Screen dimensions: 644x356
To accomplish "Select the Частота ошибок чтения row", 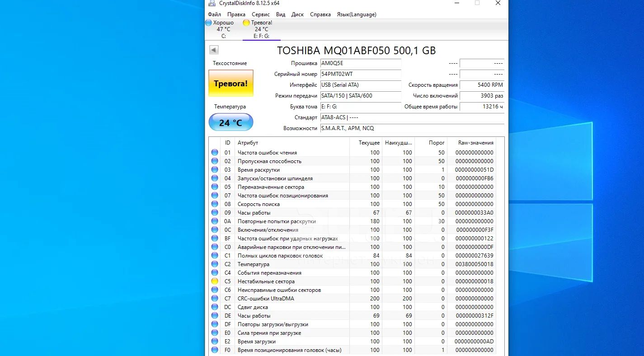I will 353,152.
